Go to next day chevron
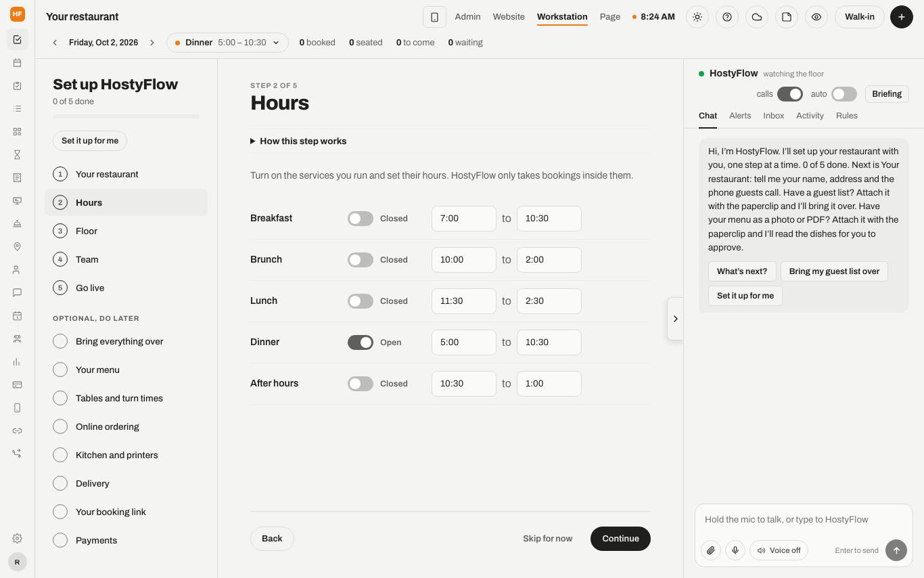The image size is (924, 578). [x=152, y=43]
